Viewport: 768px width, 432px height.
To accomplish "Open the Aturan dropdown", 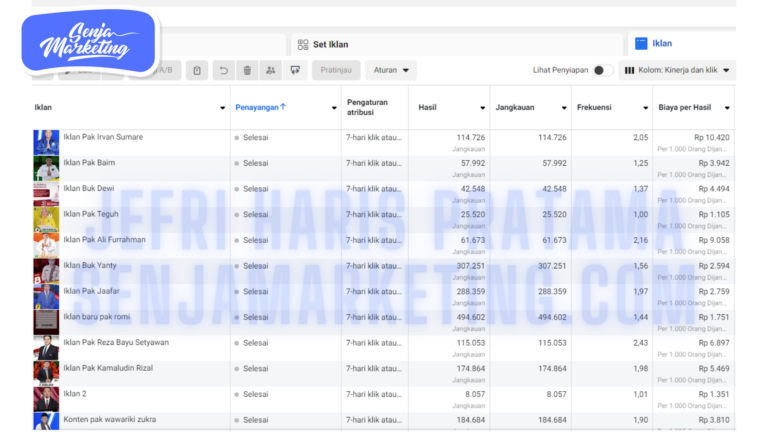I will (x=390, y=70).
